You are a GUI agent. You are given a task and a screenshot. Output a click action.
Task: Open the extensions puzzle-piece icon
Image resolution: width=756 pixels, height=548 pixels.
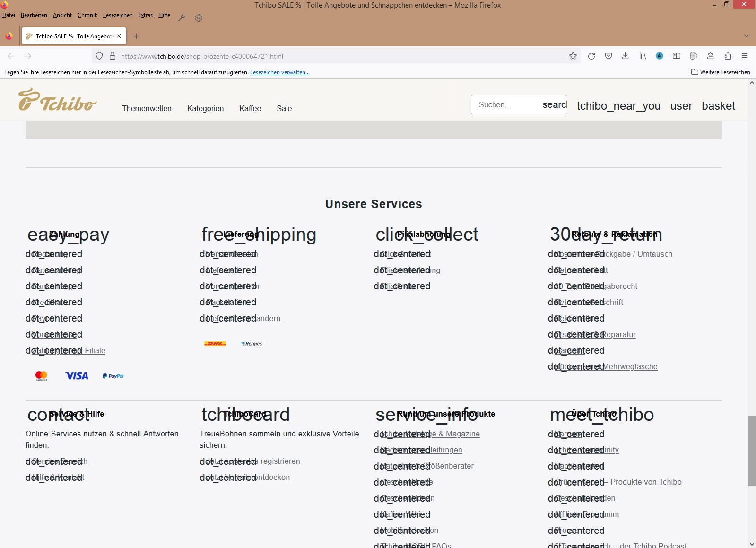click(728, 56)
